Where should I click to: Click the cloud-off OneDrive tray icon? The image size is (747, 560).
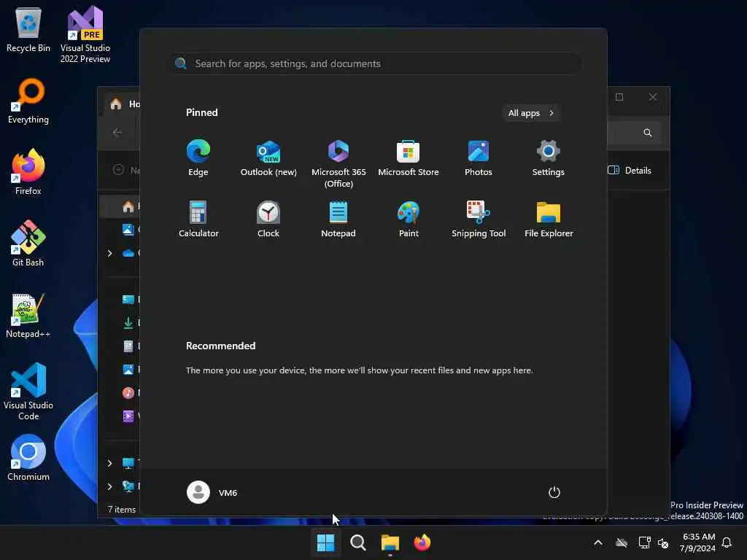[622, 542]
